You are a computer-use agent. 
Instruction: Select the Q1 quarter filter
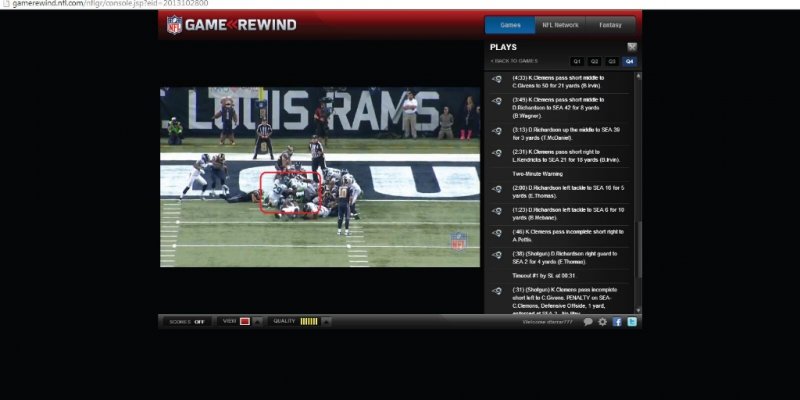click(577, 62)
